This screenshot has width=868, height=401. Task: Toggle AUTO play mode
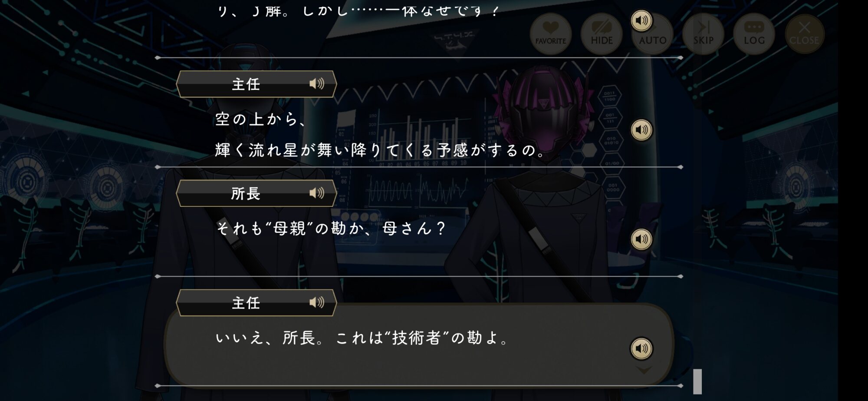tap(652, 34)
